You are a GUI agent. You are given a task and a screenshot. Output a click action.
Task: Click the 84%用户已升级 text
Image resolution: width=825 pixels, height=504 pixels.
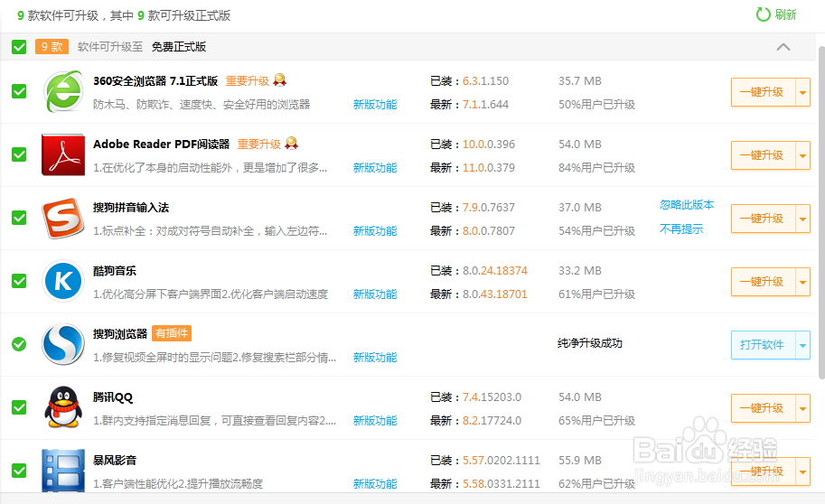[596, 167]
